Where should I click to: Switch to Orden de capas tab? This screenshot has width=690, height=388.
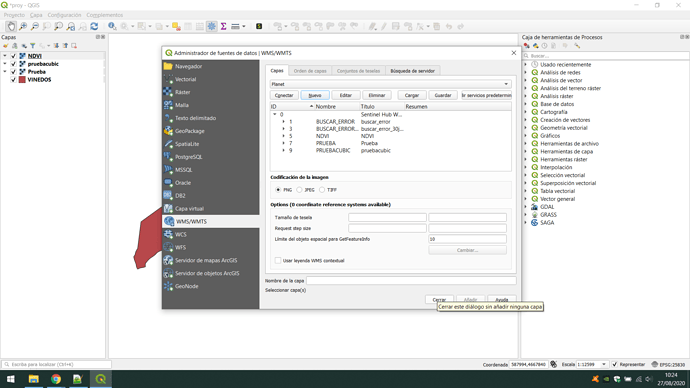310,71
